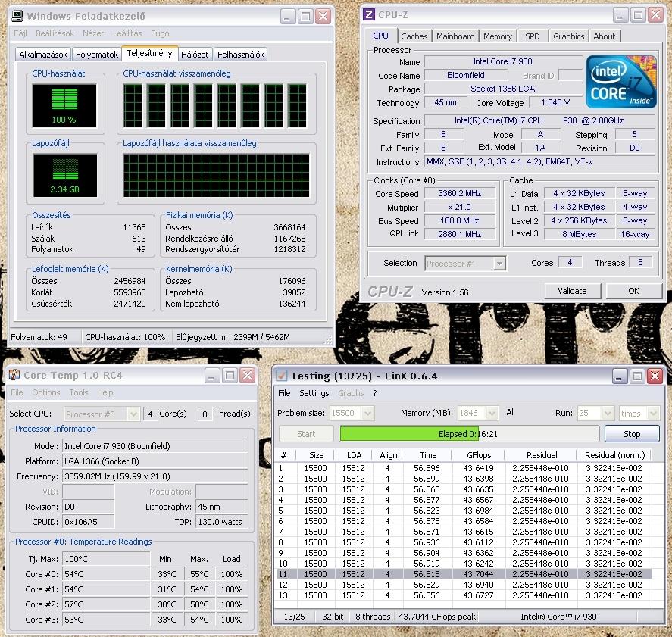Open the Fájl menu in Feladatkezelő
Image resolution: width=672 pixels, height=637 pixels.
coord(20,33)
